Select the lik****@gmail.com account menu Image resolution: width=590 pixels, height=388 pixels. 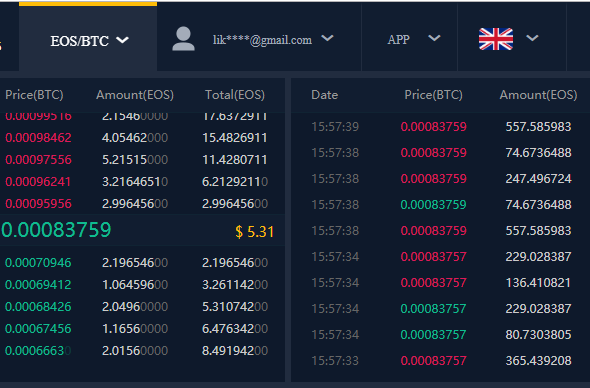click(262, 40)
